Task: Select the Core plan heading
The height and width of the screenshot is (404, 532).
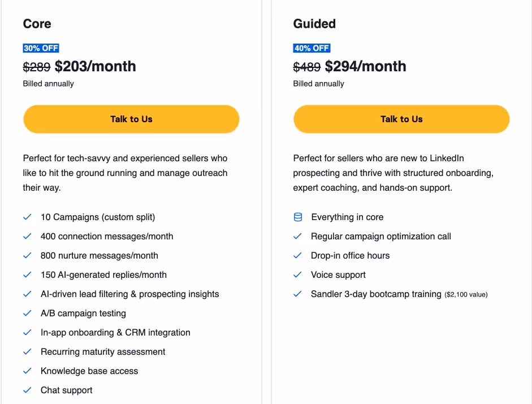Action: tap(37, 24)
